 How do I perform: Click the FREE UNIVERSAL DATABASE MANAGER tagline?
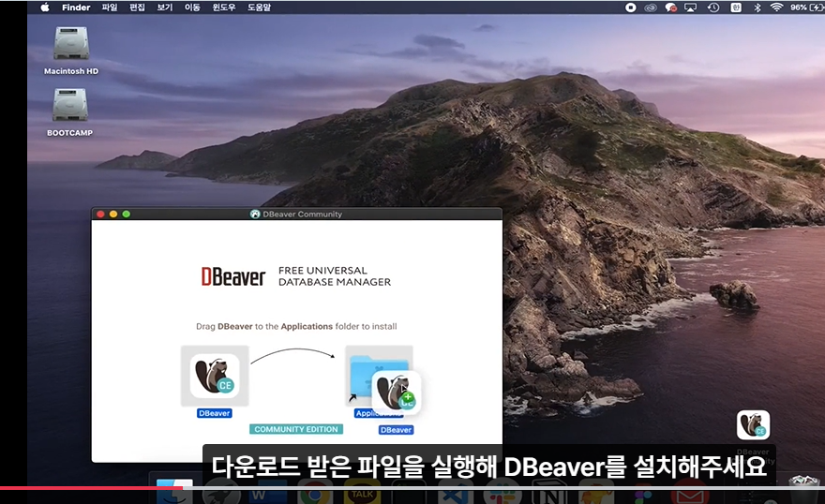tap(335, 276)
